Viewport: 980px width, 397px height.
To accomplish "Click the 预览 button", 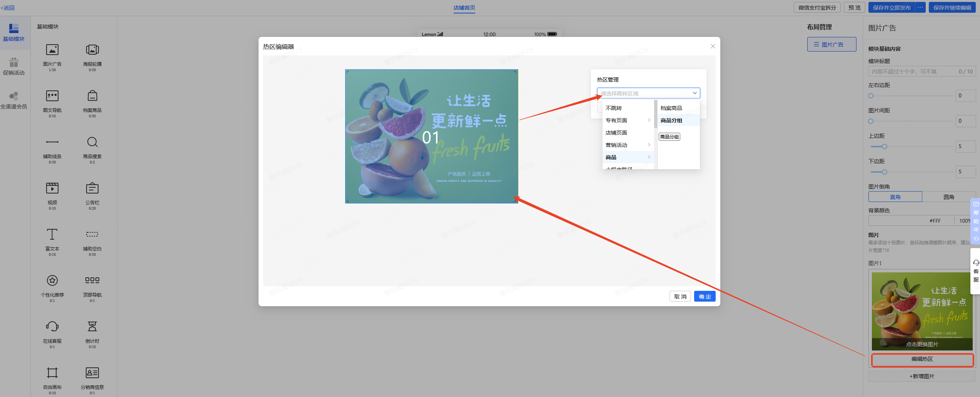I will pos(855,7).
